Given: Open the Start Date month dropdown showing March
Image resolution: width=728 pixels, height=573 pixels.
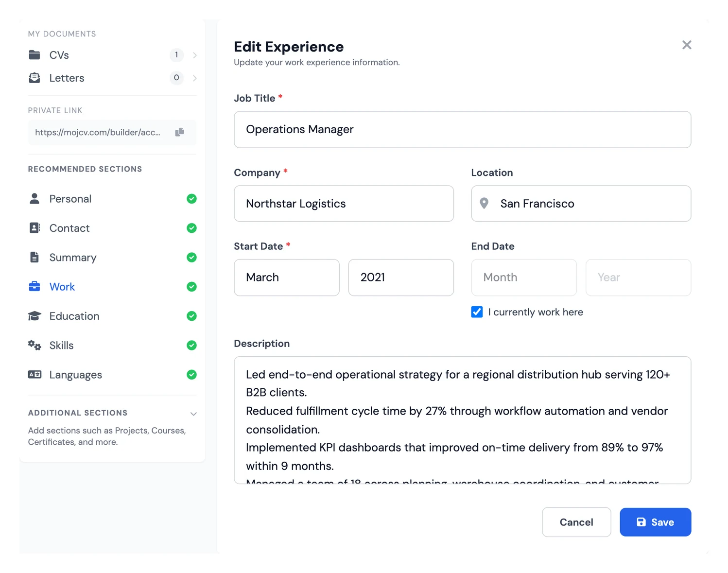Looking at the screenshot, I should point(287,278).
